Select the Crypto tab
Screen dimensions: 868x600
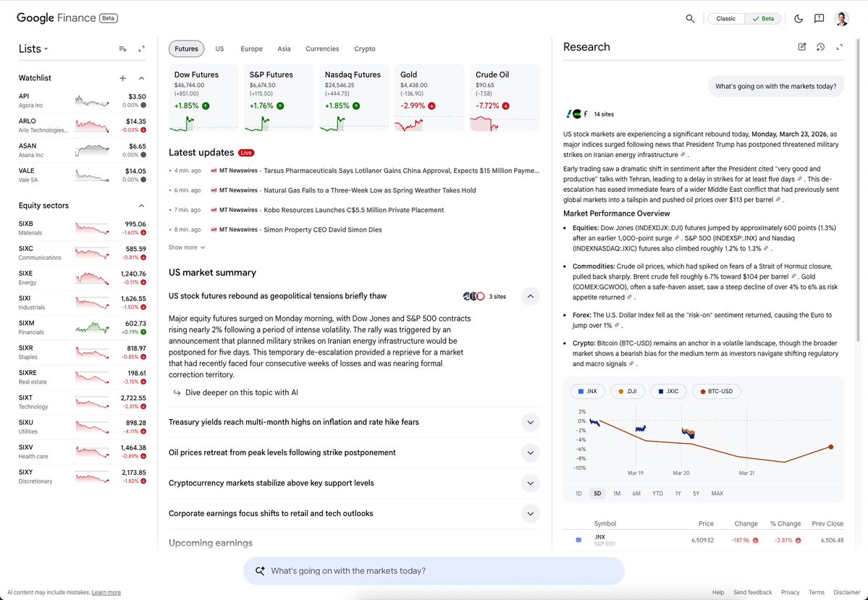pos(365,48)
